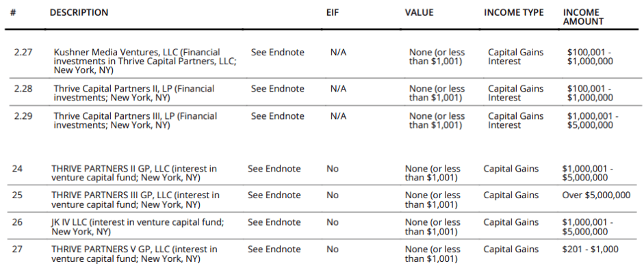Click the DESCRIPTION column header
Viewport: 644px width, 270px height.
[79, 13]
